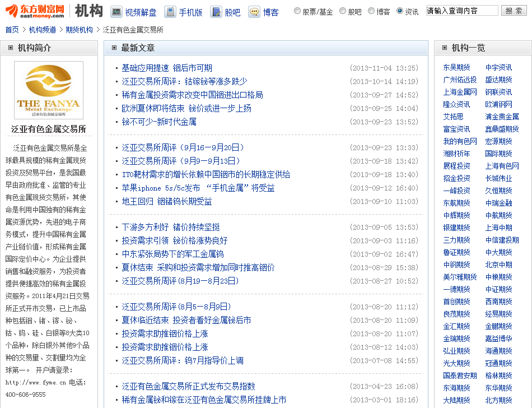Open article 稀有金属投资需求改变中国铟进出口格局
The height and width of the screenshot is (408, 532).
[x=193, y=95]
